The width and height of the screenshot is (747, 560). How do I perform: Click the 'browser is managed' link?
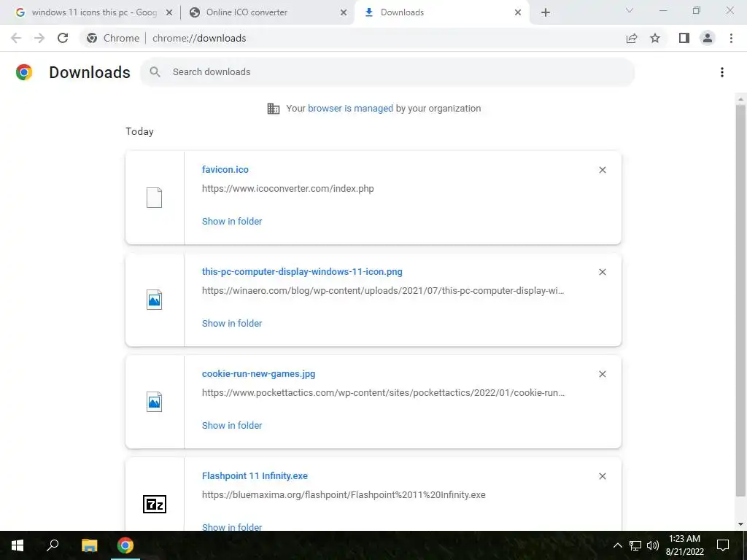click(351, 109)
